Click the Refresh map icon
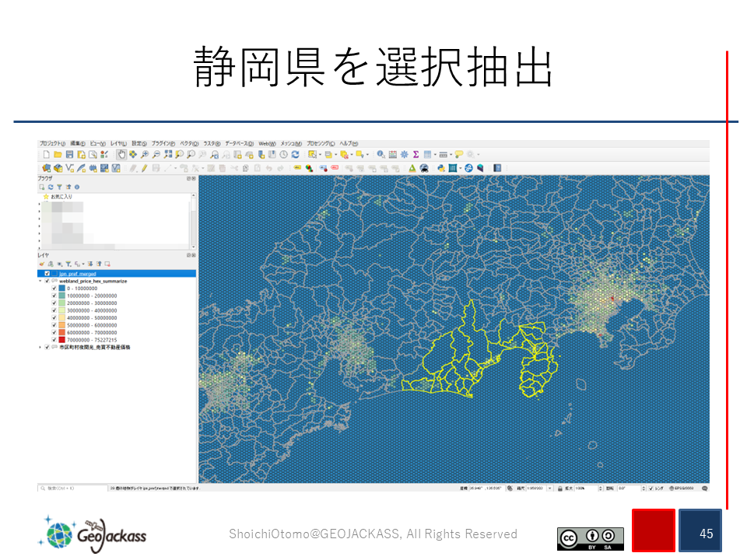 tap(295, 155)
